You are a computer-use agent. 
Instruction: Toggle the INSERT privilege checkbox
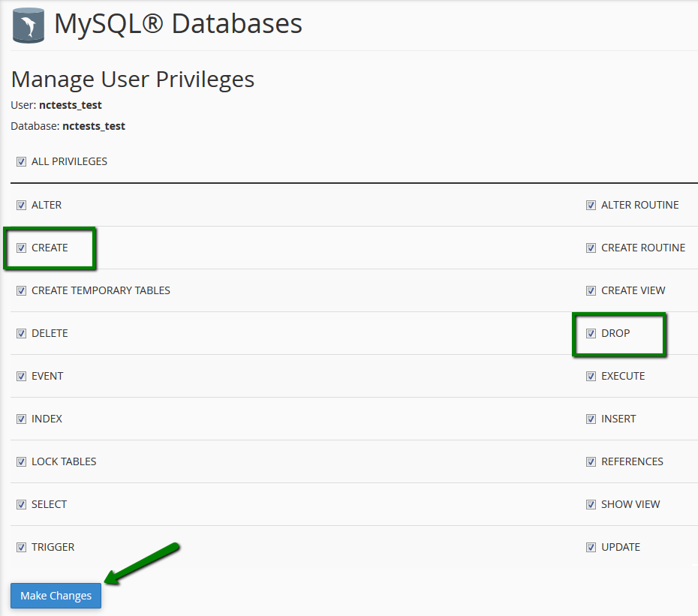[x=591, y=419]
